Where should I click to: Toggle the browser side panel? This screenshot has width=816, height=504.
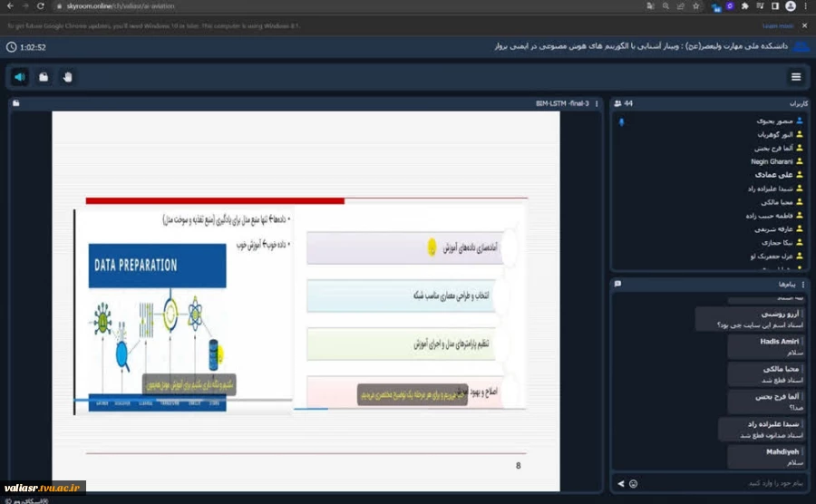pos(775,6)
